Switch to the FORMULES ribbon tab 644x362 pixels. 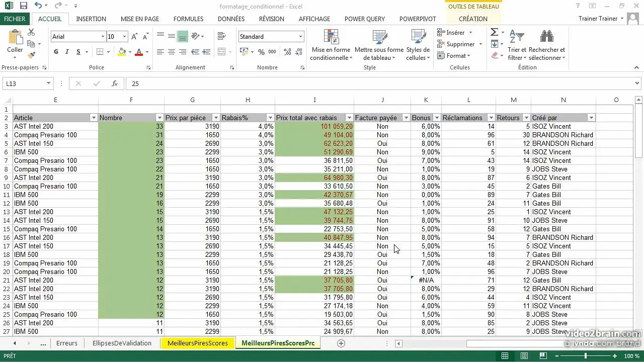tap(188, 19)
